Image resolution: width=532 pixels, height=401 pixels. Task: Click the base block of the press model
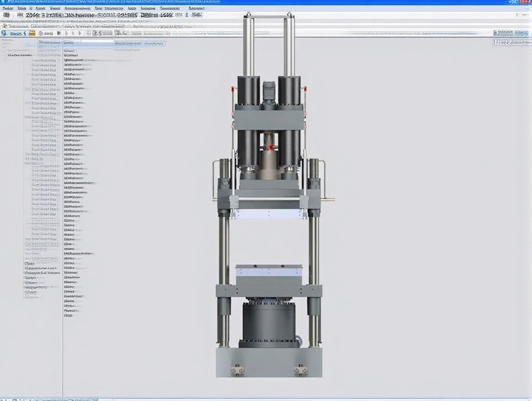coord(269,362)
